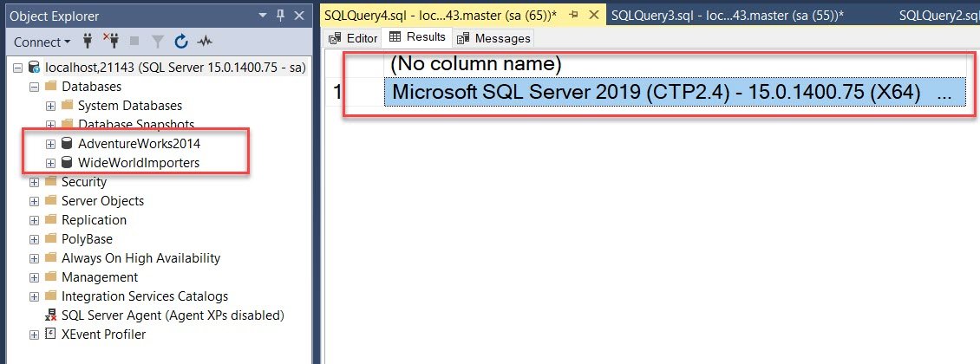Close the Object Explorer panel
The width and height of the screenshot is (980, 364).
point(298,16)
